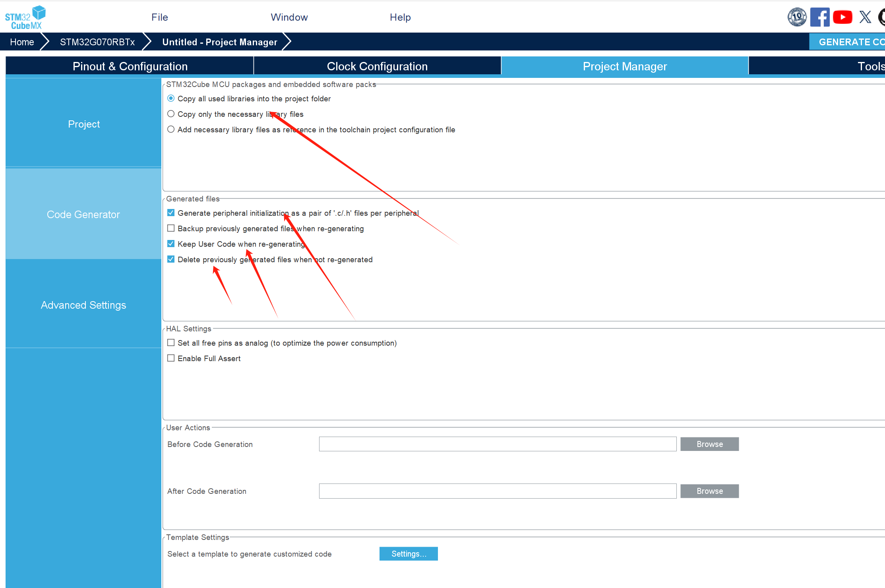Open the YouTube icon link

click(x=842, y=17)
